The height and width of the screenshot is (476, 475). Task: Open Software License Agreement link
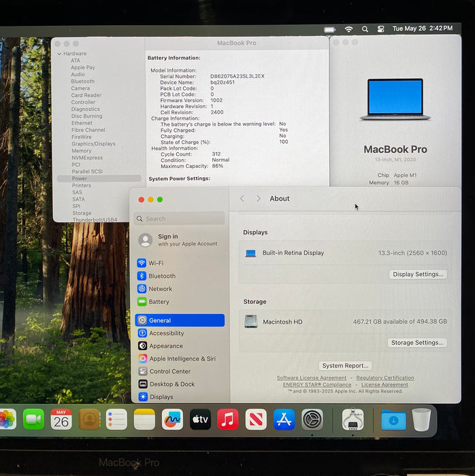(x=311, y=377)
